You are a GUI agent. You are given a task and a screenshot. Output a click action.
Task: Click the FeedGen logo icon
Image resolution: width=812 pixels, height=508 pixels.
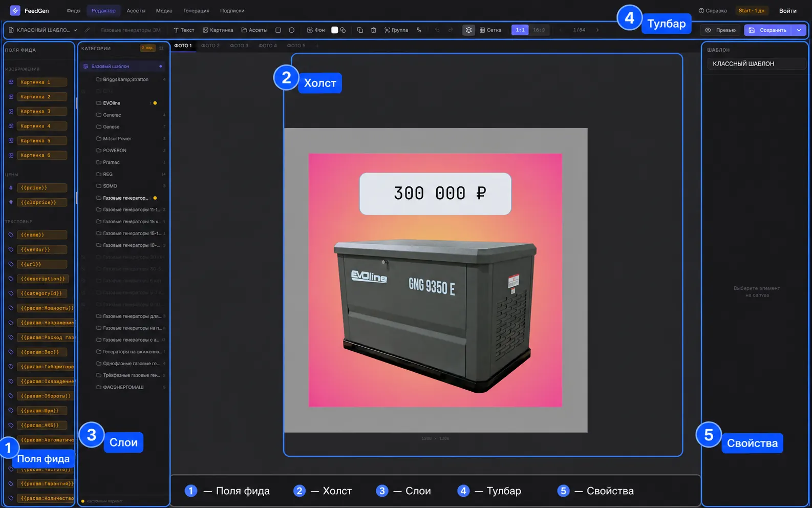point(15,10)
